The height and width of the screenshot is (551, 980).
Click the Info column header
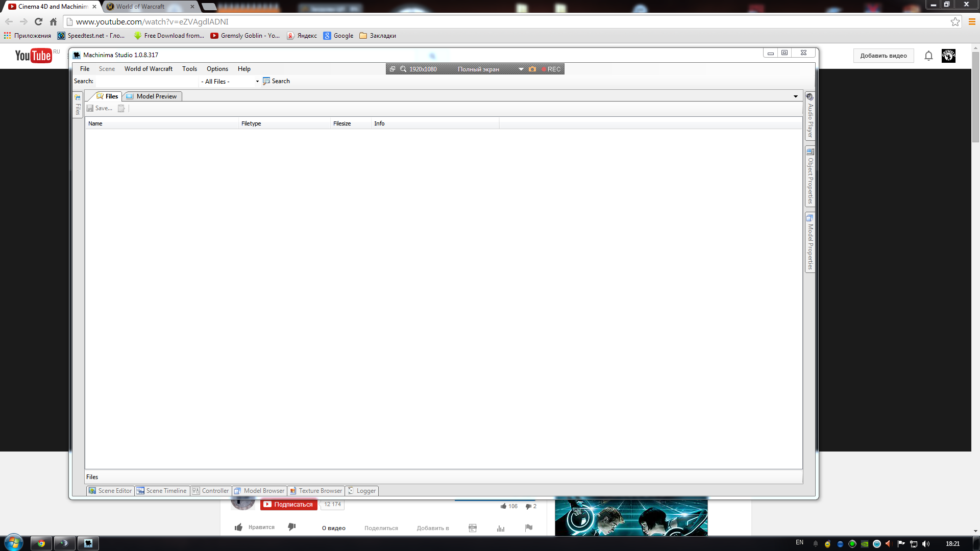pos(435,123)
